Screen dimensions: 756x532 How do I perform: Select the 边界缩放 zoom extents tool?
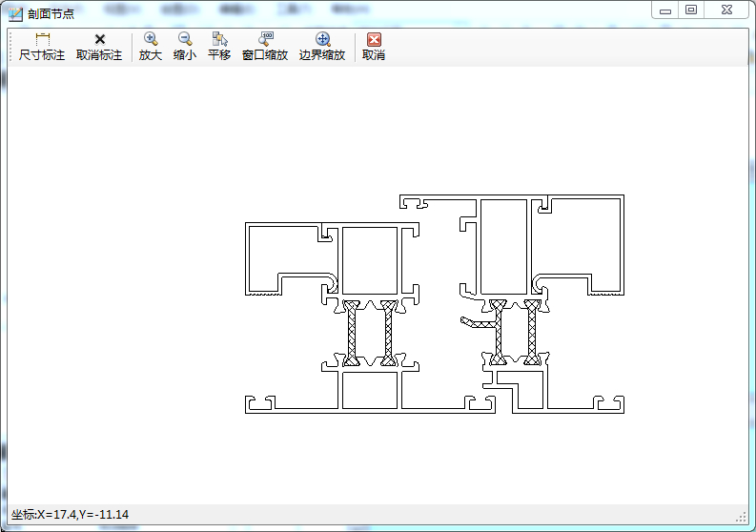click(322, 47)
